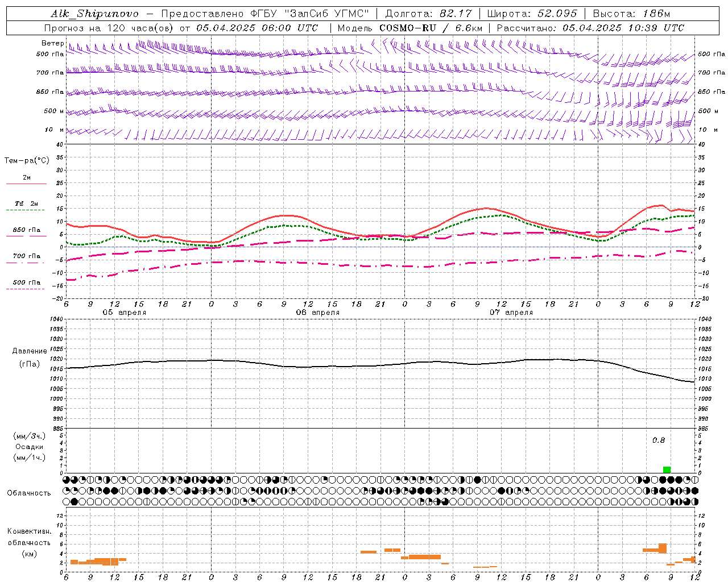728x582 pixels.
Task: Click the 0.8 precipitation amount value
Action: tap(659, 440)
